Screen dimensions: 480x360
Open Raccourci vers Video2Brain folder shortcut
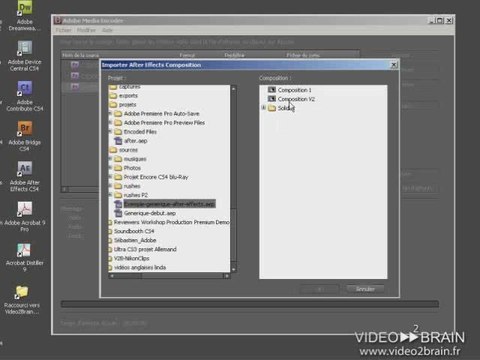pyautogui.click(x=22, y=300)
